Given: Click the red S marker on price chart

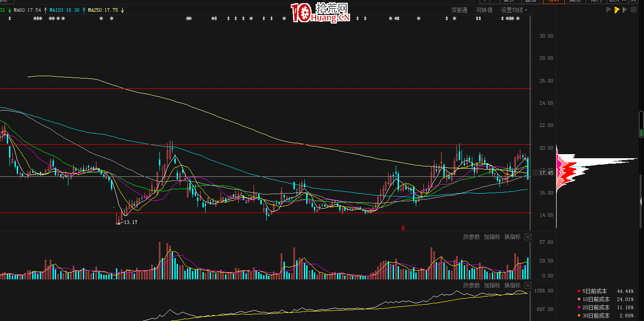Looking at the screenshot, I should 402,228.
